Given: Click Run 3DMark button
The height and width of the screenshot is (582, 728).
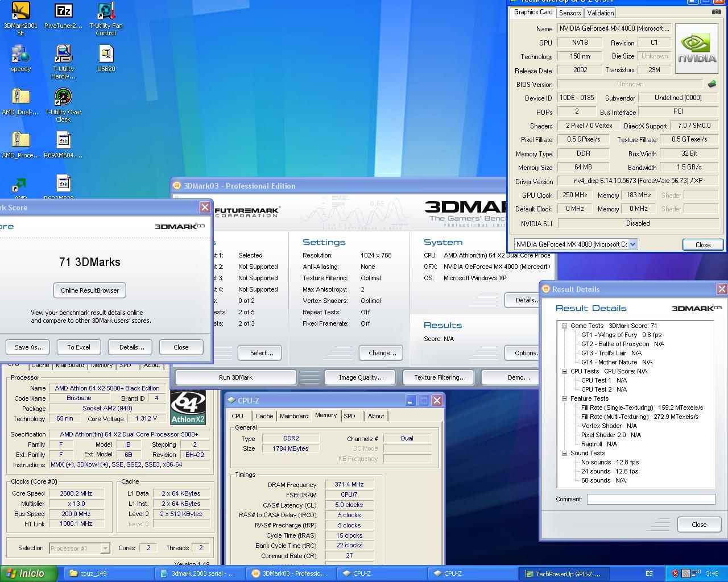Looking at the screenshot, I should pyautogui.click(x=235, y=377).
